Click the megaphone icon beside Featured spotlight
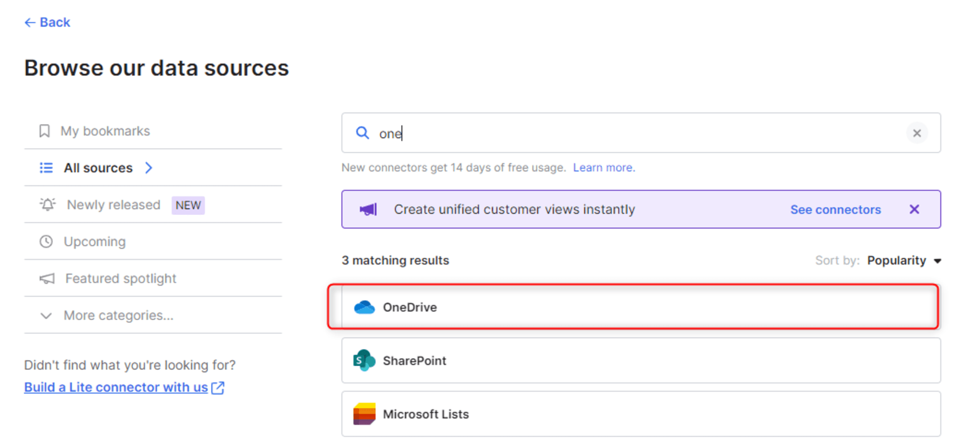The height and width of the screenshot is (447, 980). click(x=47, y=279)
